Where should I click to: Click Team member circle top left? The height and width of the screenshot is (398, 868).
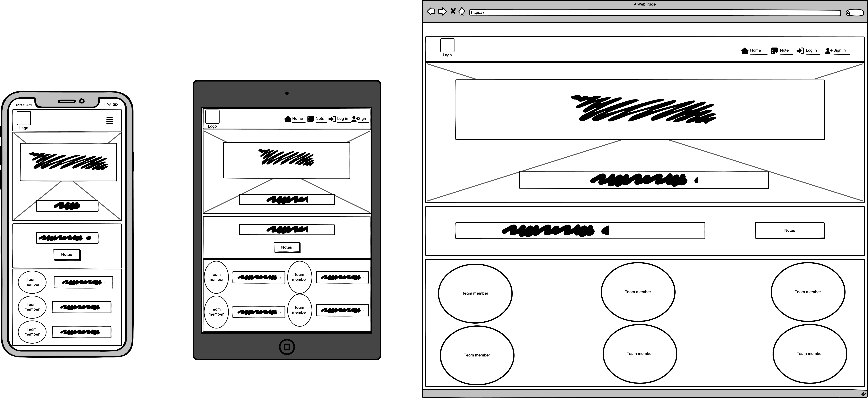click(474, 292)
